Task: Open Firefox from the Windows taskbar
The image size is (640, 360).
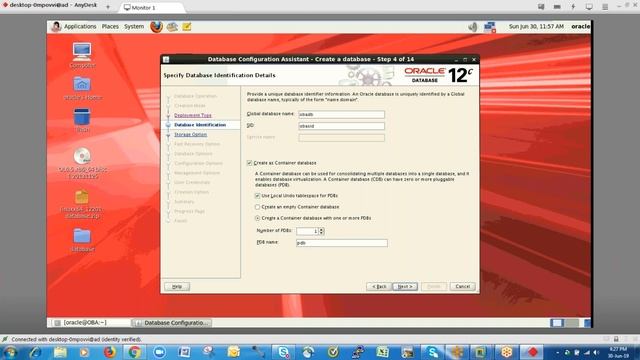Action: point(109,352)
